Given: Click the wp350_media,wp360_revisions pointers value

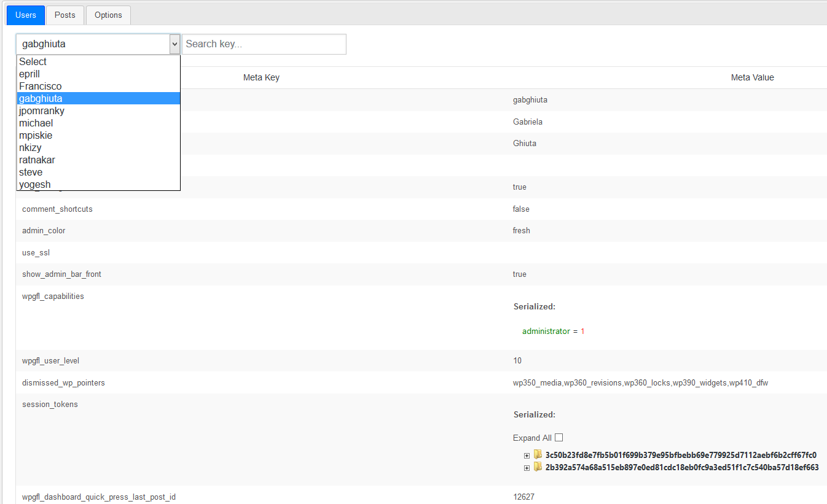Looking at the screenshot, I should [x=640, y=383].
